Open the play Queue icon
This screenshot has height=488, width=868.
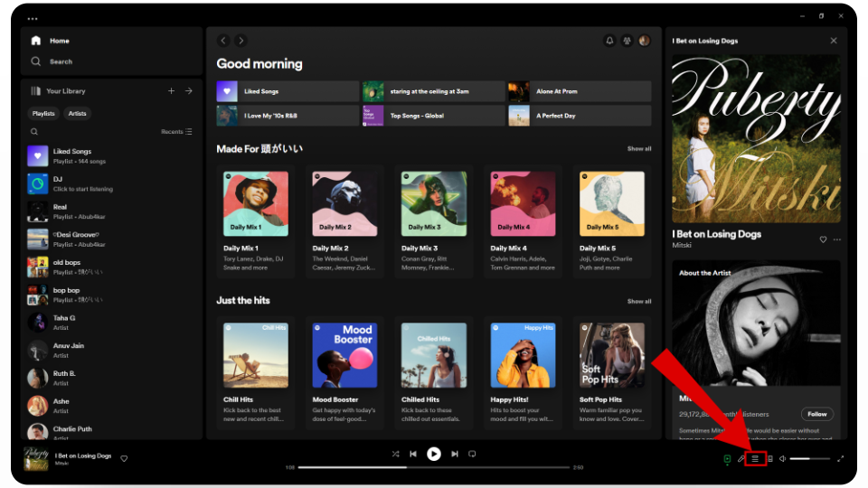point(755,459)
